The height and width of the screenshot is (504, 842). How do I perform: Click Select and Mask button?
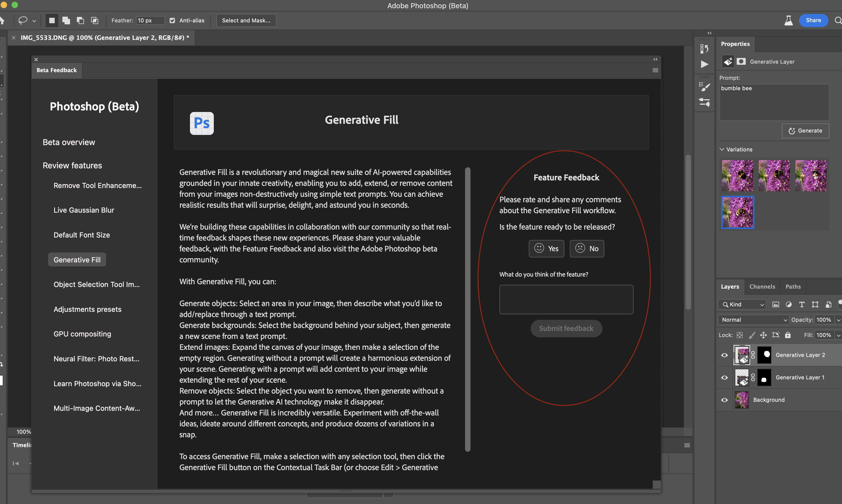[246, 20]
